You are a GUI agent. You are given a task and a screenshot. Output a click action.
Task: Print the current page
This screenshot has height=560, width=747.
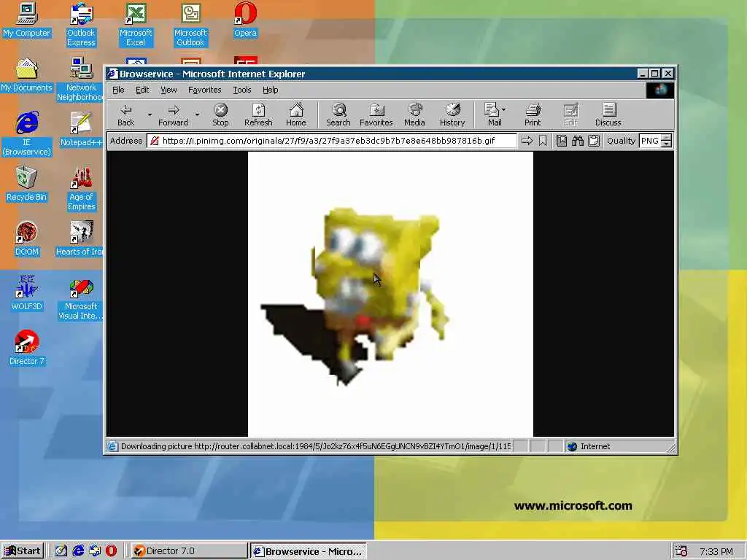[533, 114]
